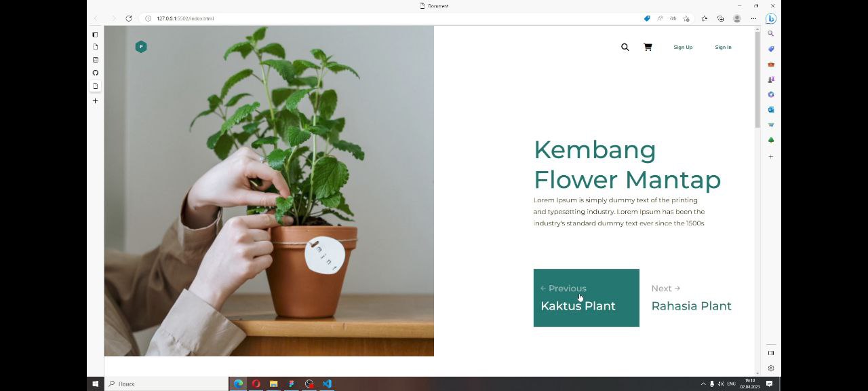Open the tab actions menu icon atop the vertical tabs

tap(96, 34)
